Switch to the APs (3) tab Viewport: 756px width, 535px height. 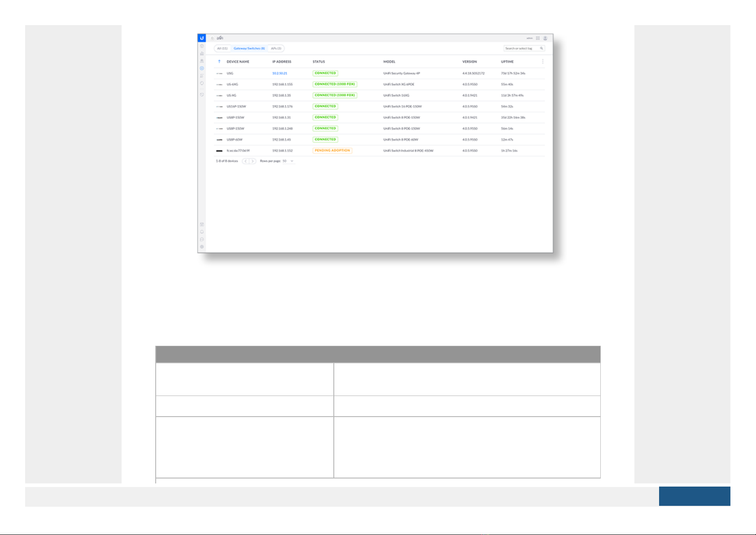tap(276, 48)
